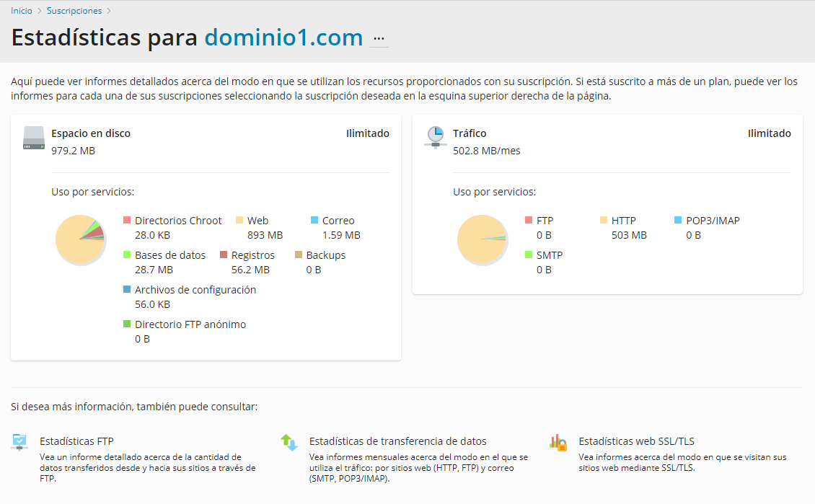The height and width of the screenshot is (504, 815).
Task: Click the HTTP legend color swatch
Action: (604, 220)
